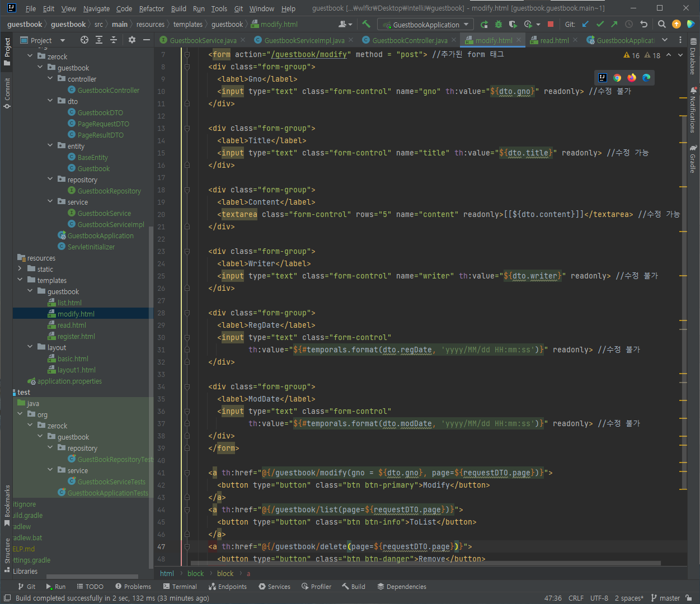Open preview in built-in IntelliJ browser icon

pos(603,78)
